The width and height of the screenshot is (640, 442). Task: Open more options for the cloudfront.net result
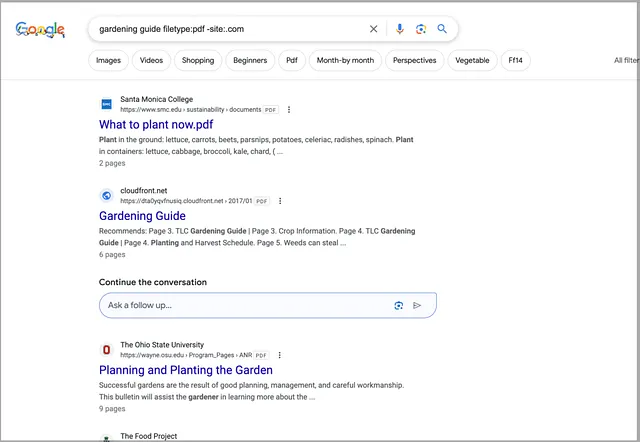point(280,201)
